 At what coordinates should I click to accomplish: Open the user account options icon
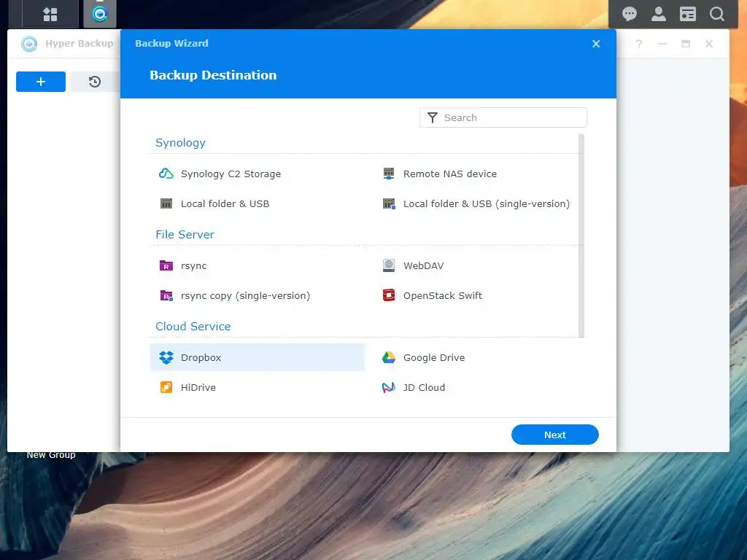pos(659,14)
